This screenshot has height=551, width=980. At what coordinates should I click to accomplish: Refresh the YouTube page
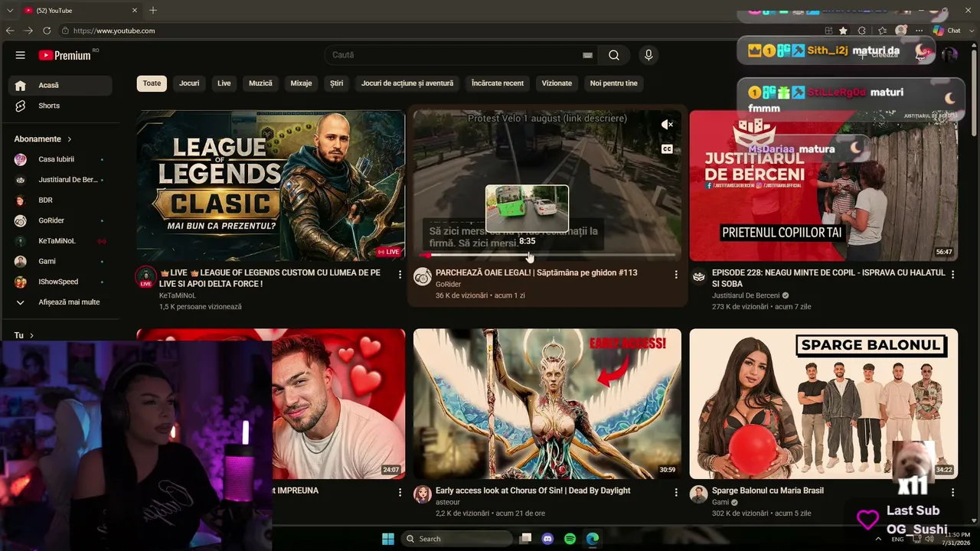click(x=47, y=31)
